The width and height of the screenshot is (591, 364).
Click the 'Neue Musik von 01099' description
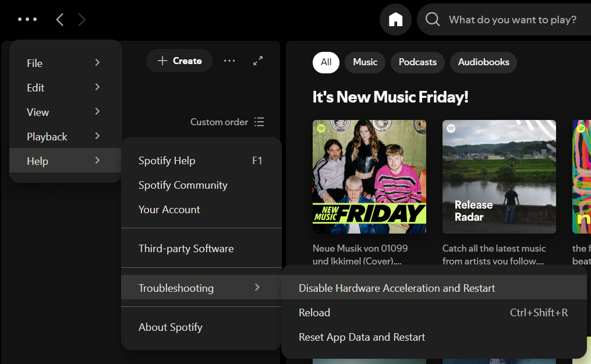(360, 255)
